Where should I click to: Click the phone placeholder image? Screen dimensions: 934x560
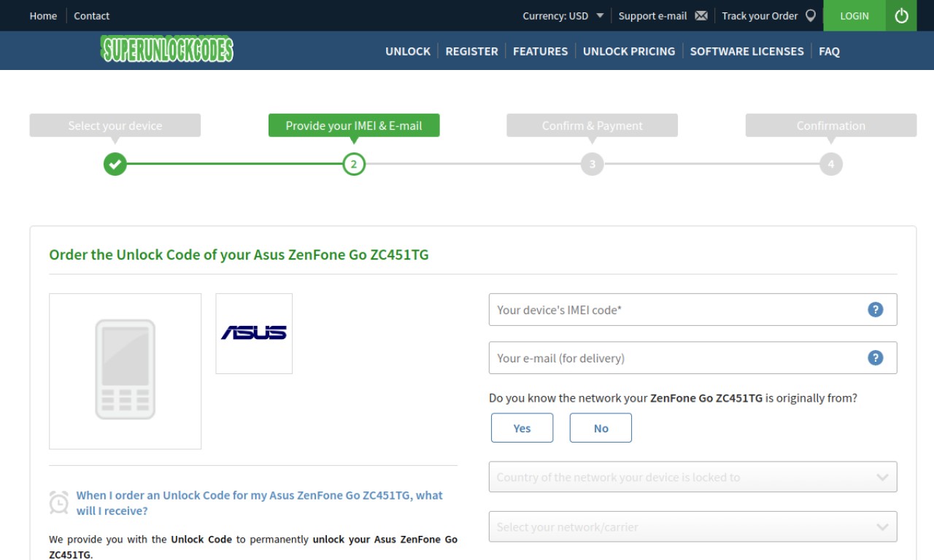click(125, 370)
